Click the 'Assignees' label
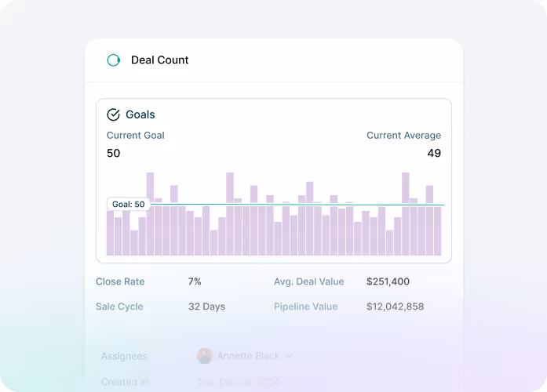The image size is (547, 392). click(124, 356)
